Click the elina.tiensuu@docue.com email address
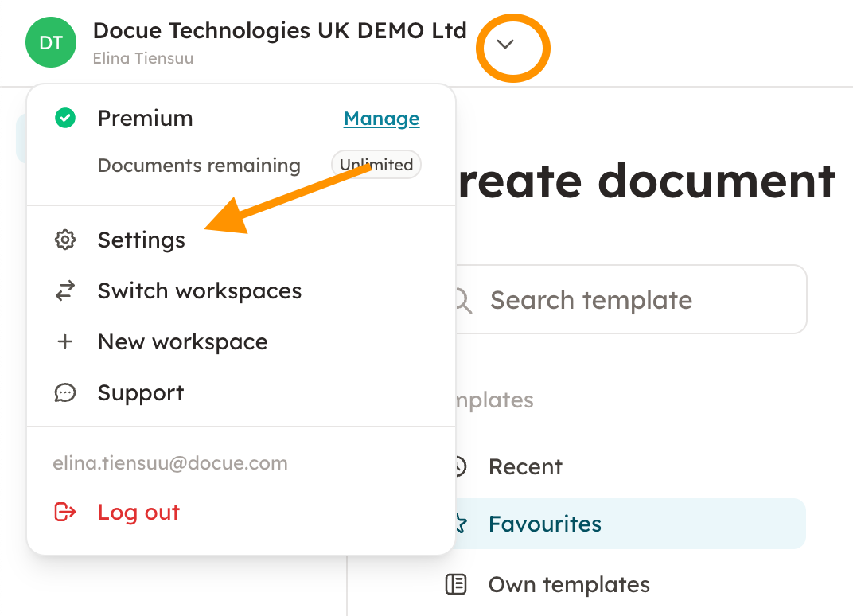This screenshot has height=616, width=853. click(170, 463)
